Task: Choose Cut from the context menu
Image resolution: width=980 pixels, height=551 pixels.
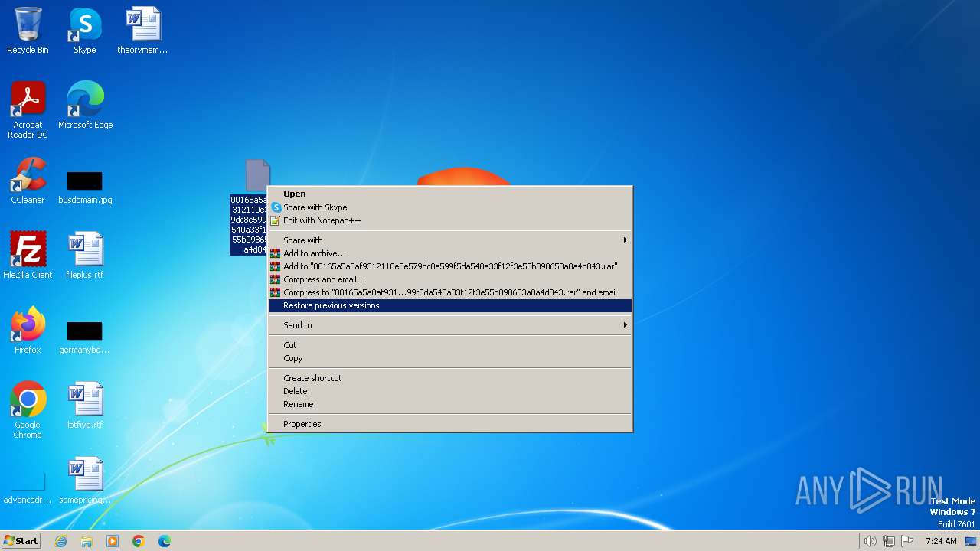Action: (450, 345)
